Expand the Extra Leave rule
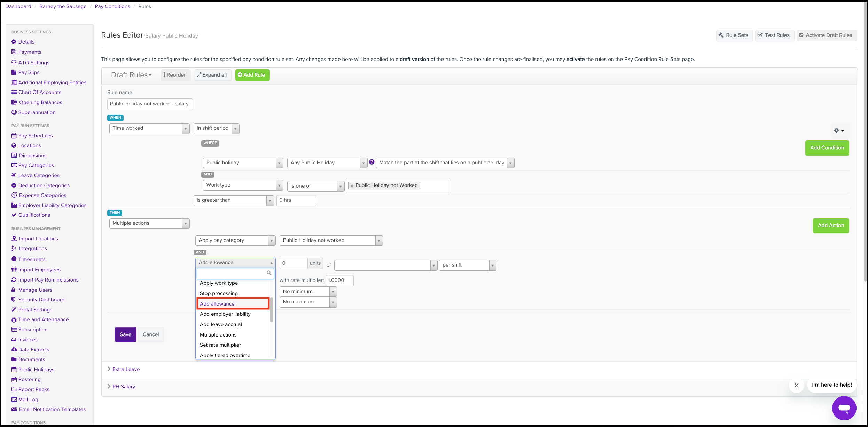The image size is (868, 427). click(x=126, y=369)
